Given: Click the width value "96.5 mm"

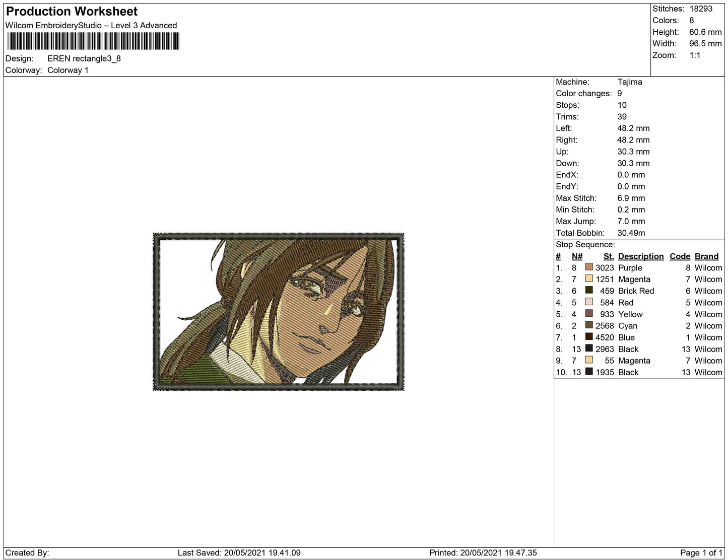Looking at the screenshot, I should [705, 43].
